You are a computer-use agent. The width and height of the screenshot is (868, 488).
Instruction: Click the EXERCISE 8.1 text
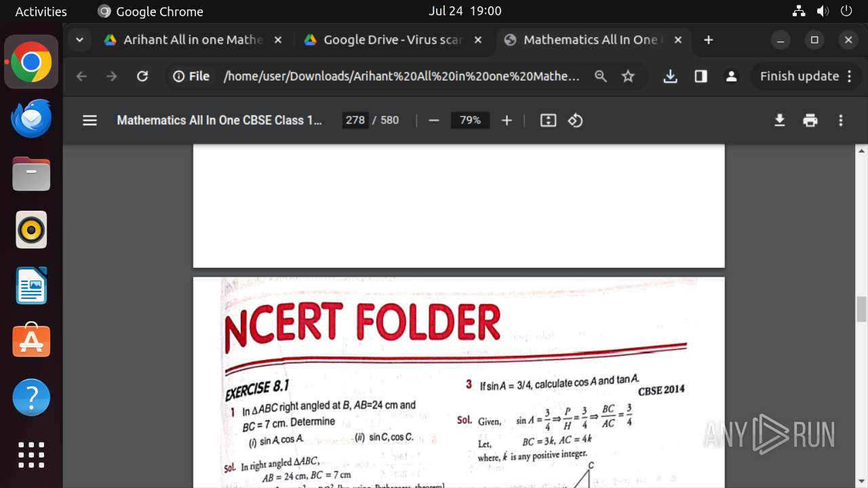[257, 390]
